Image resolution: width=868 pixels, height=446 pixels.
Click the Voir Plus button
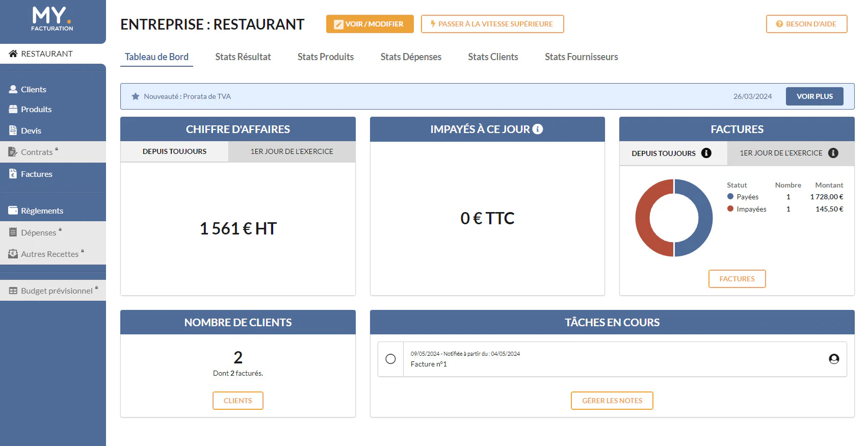click(x=814, y=96)
